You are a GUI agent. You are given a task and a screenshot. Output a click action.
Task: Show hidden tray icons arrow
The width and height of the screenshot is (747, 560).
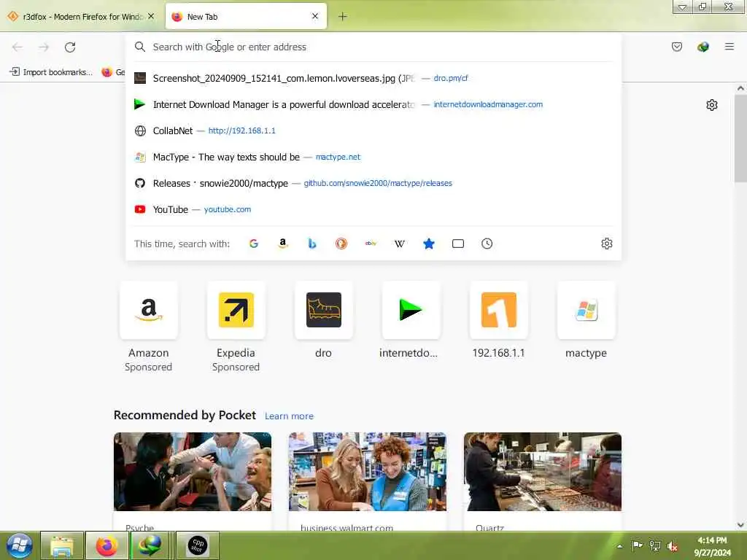point(619,546)
